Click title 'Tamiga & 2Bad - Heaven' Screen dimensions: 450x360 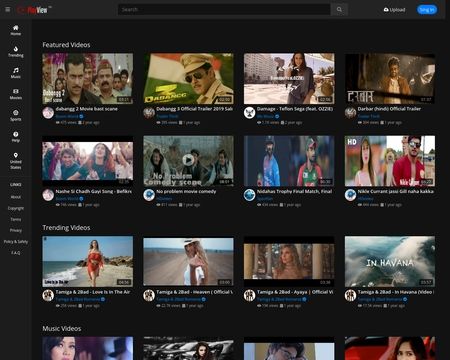pos(195,292)
